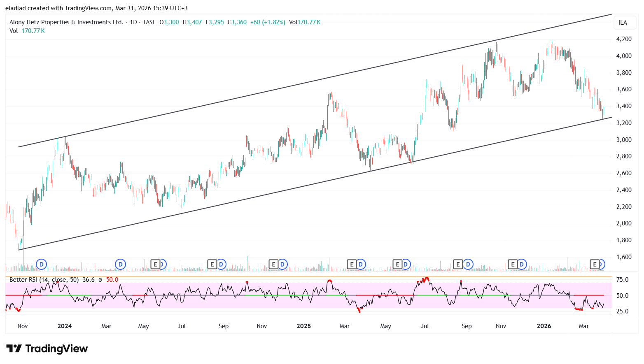The width and height of the screenshot is (644, 364).
Task: Open the earnings marker right of Mar 2026
Action: pyautogui.click(x=595, y=264)
